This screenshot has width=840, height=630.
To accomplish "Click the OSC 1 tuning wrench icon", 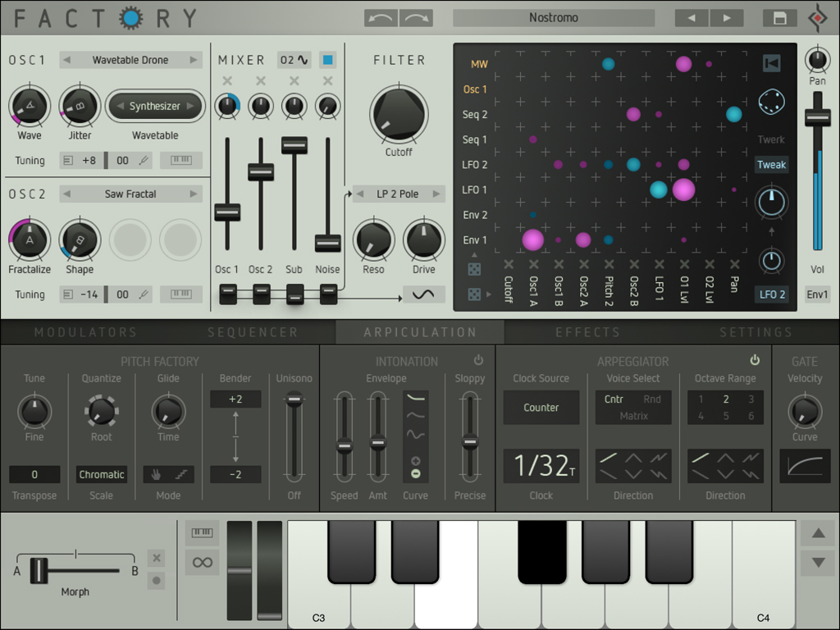I will pyautogui.click(x=144, y=160).
